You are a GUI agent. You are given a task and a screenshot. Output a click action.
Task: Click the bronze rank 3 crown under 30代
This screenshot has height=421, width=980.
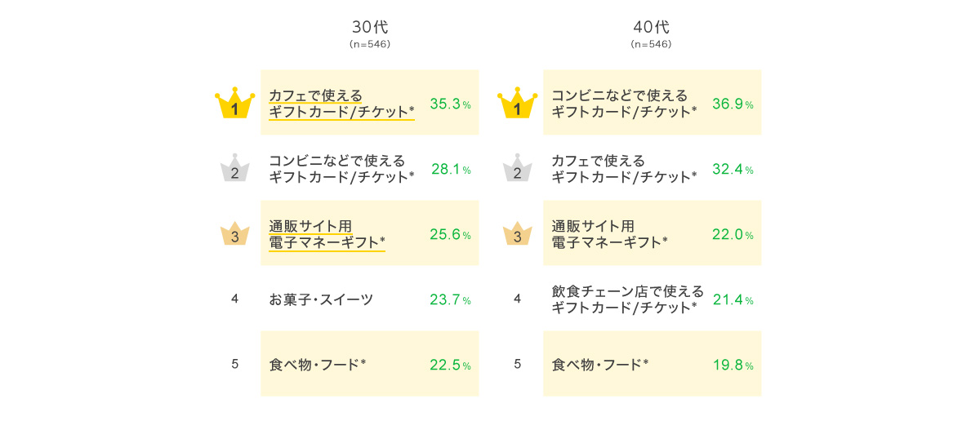(234, 235)
